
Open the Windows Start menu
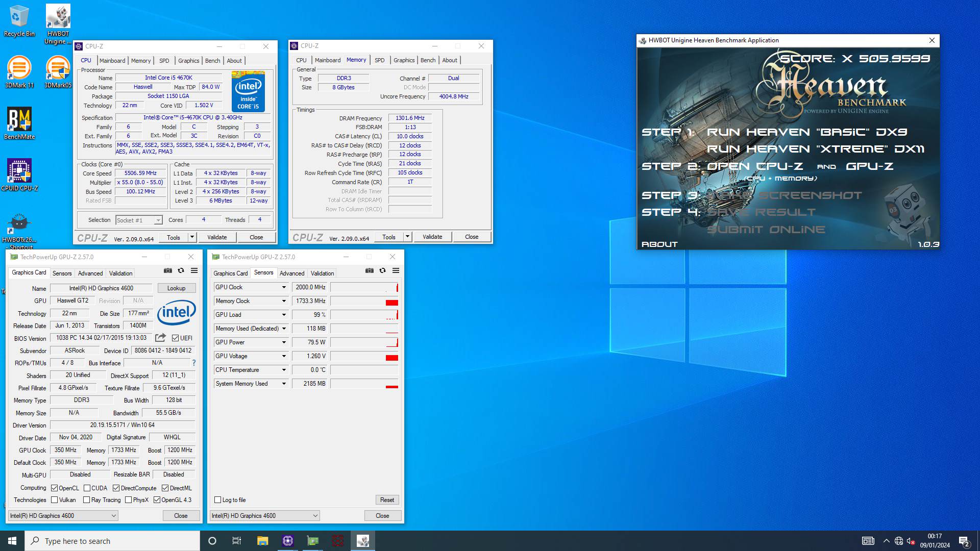click(x=12, y=541)
